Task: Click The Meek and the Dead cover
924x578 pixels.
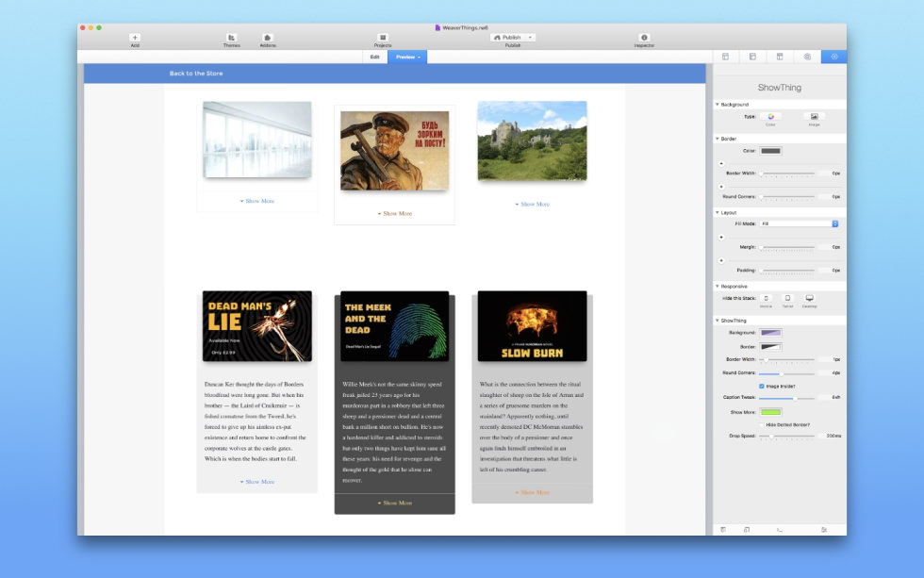Action: pyautogui.click(x=395, y=326)
